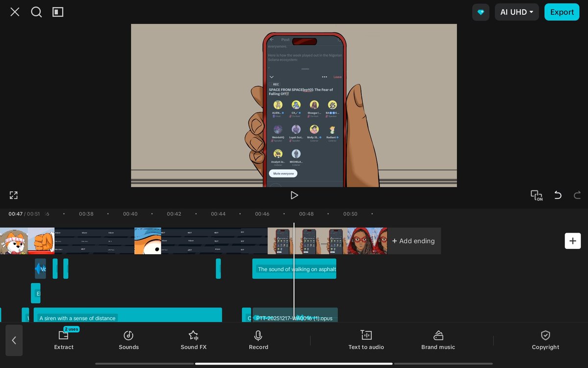Select the red-hooded character clip thumbnail

click(367, 241)
